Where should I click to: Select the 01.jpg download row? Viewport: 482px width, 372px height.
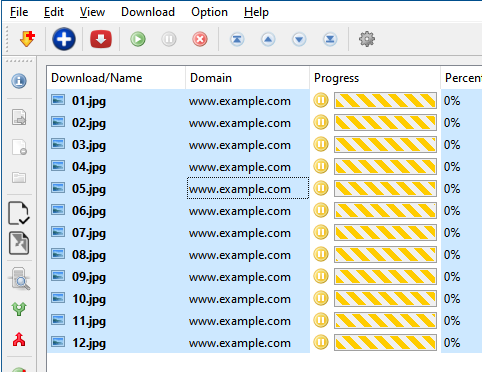(x=265, y=100)
